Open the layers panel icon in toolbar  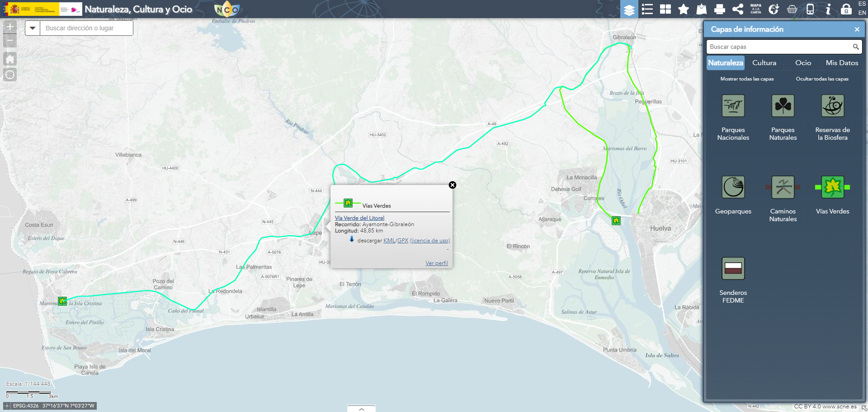click(629, 9)
